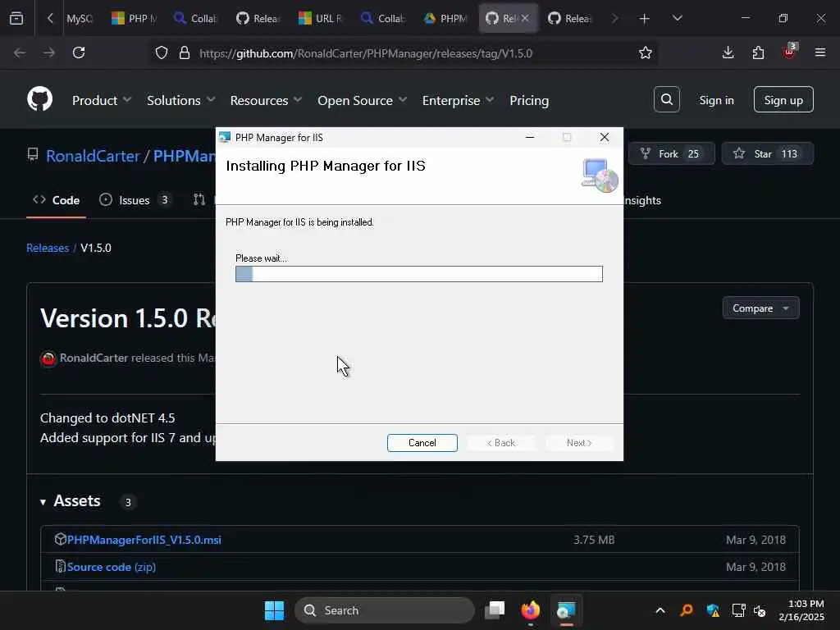Screen dimensions: 840x630
Task: Click the taskbar Search box
Action: (385, 610)
